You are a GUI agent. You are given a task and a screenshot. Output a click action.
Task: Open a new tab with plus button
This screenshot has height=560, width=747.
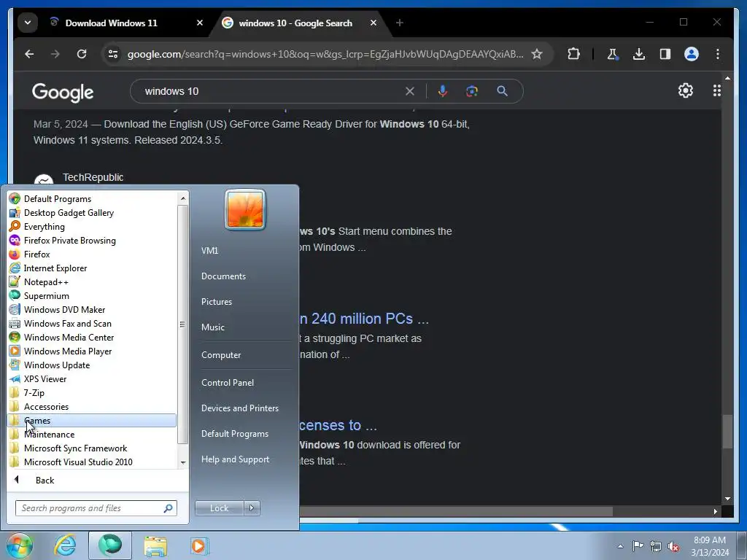pos(399,23)
